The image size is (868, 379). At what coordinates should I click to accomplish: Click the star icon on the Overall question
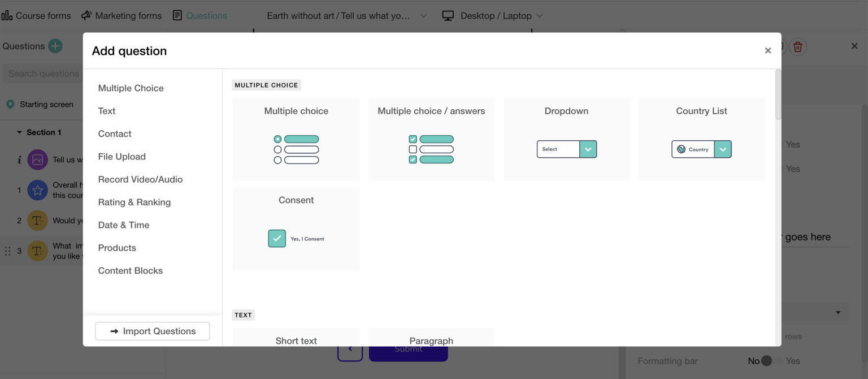[37, 190]
